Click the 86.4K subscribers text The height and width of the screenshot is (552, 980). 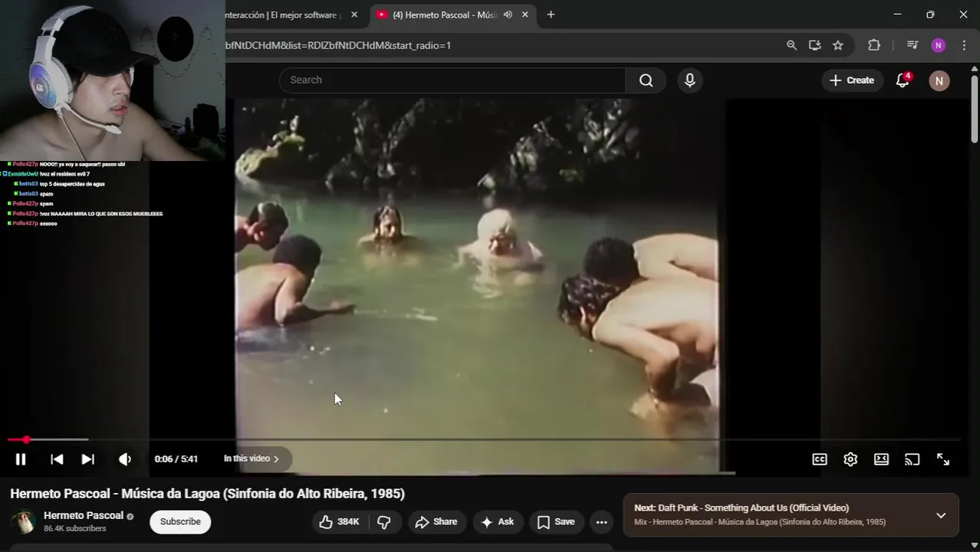[x=75, y=529]
